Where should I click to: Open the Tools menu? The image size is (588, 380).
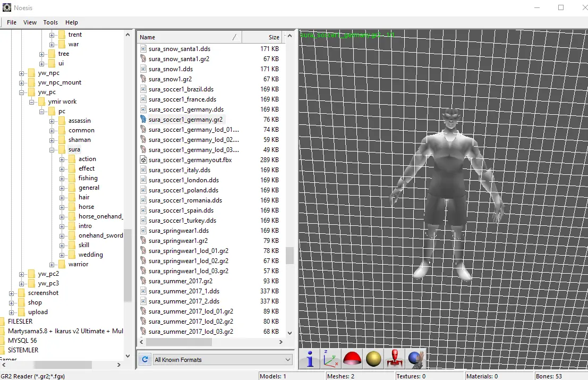coord(50,22)
